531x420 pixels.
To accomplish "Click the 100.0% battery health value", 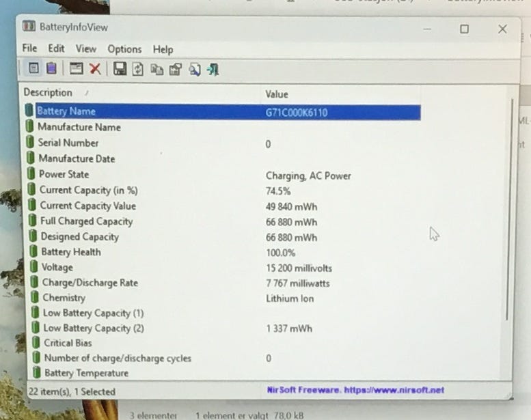I will [x=280, y=253].
